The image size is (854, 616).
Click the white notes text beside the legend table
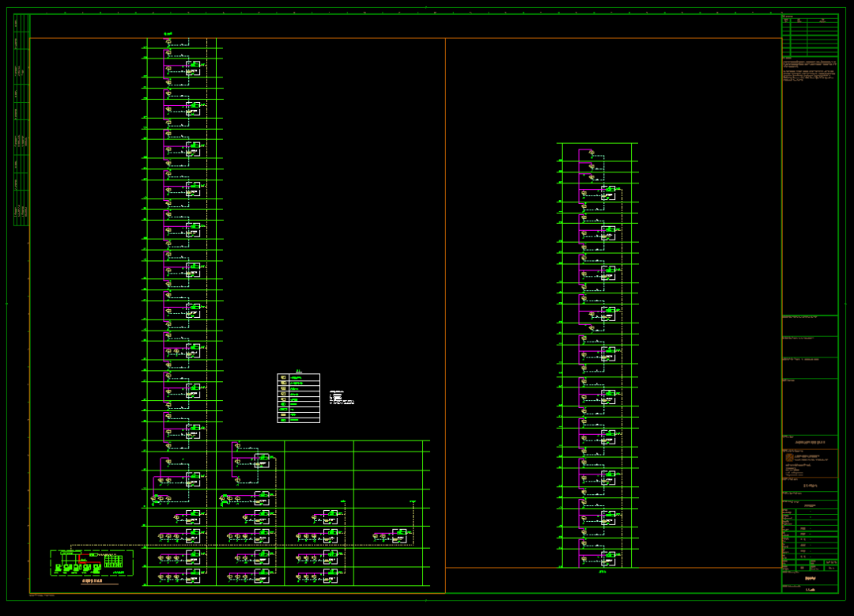[342, 398]
